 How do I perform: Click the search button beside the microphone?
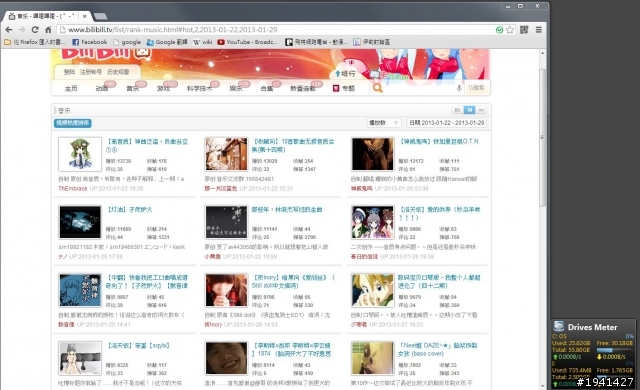click(476, 88)
